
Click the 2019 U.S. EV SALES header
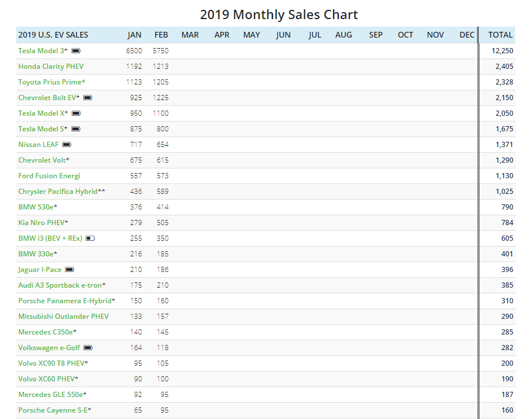pyautogui.click(x=53, y=35)
